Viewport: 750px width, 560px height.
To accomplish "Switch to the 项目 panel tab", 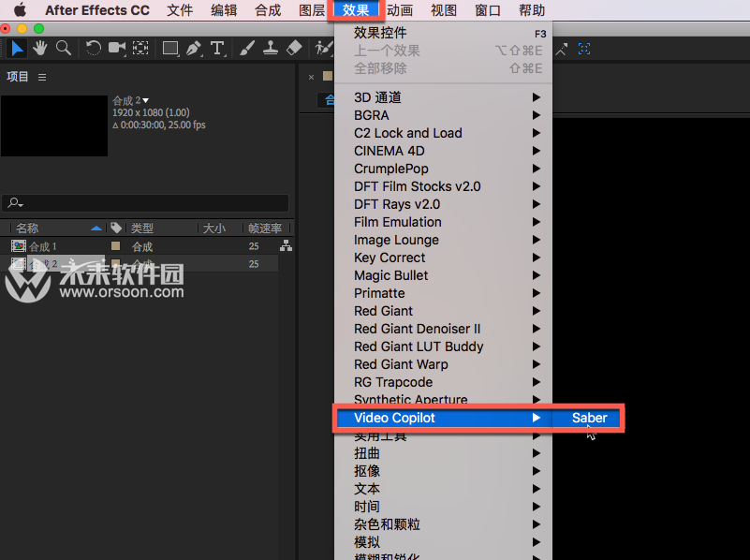I will (x=18, y=77).
